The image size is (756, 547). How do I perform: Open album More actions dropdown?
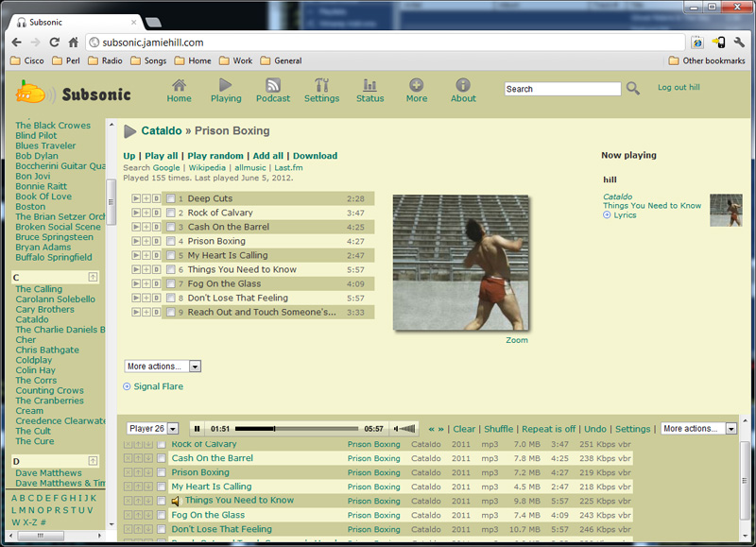coord(163,367)
